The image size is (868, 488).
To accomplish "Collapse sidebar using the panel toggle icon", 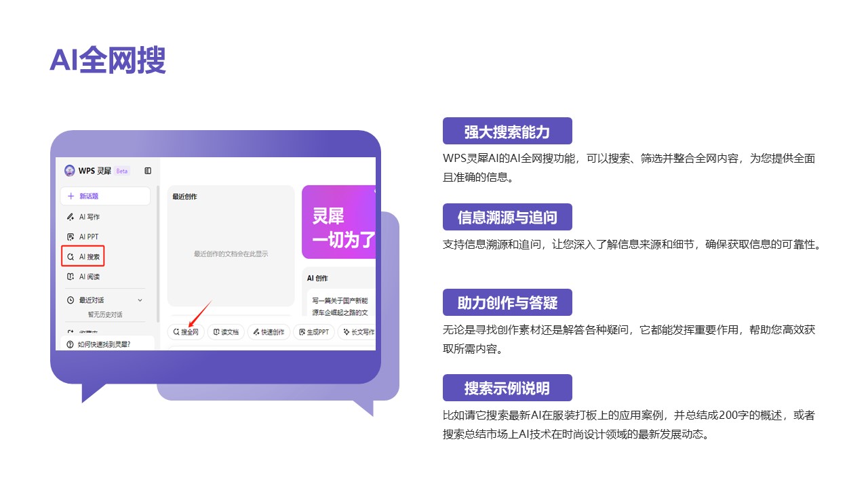I will (x=148, y=171).
